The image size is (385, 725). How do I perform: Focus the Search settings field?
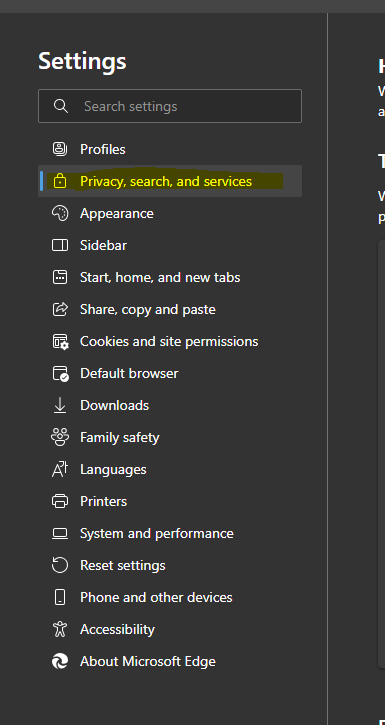[170, 106]
